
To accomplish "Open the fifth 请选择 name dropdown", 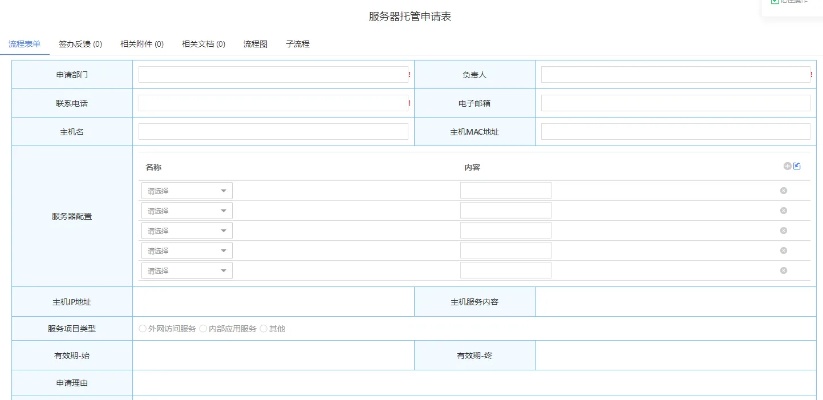I will 187,270.
